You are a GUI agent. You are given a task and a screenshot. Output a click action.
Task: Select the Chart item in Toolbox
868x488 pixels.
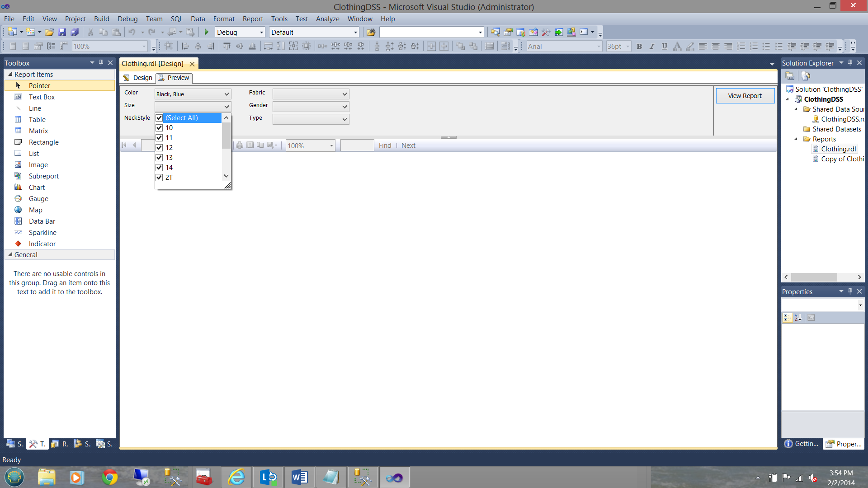(37, 188)
